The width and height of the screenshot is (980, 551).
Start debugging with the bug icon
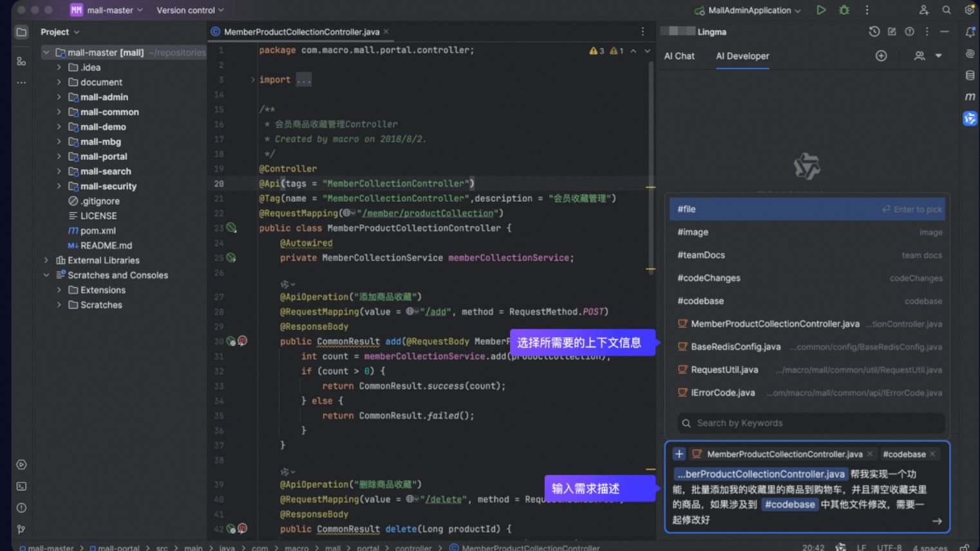coord(844,10)
